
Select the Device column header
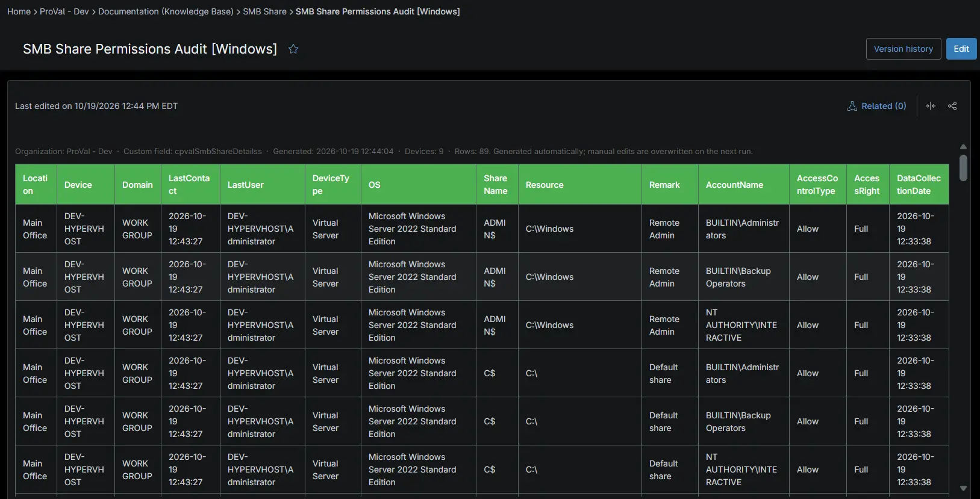coord(86,185)
